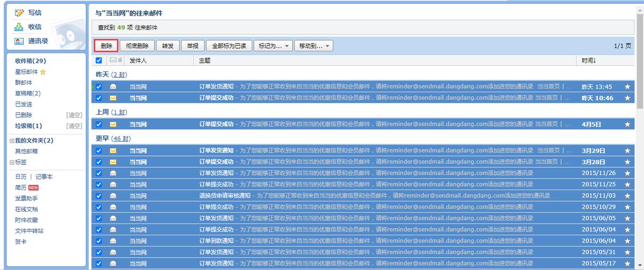Image resolution: width=644 pixels, height=270 pixels.
Task: Click the compose mail pencil icon
Action: (x=19, y=12)
